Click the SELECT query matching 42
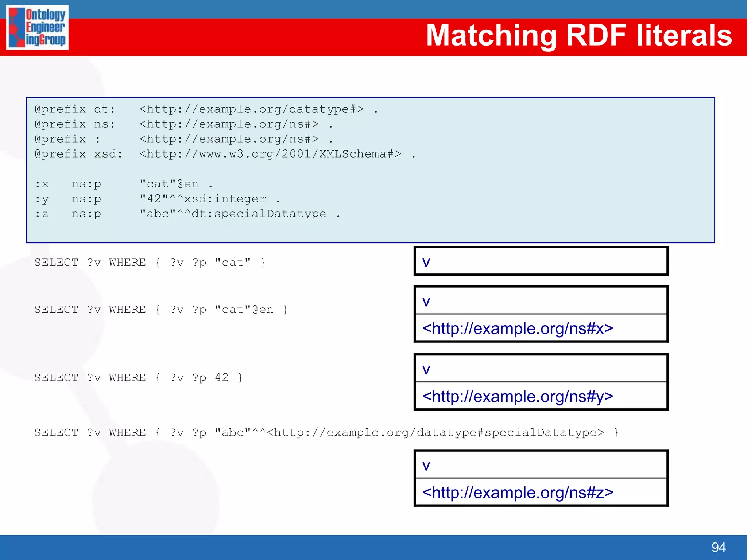 point(138,377)
